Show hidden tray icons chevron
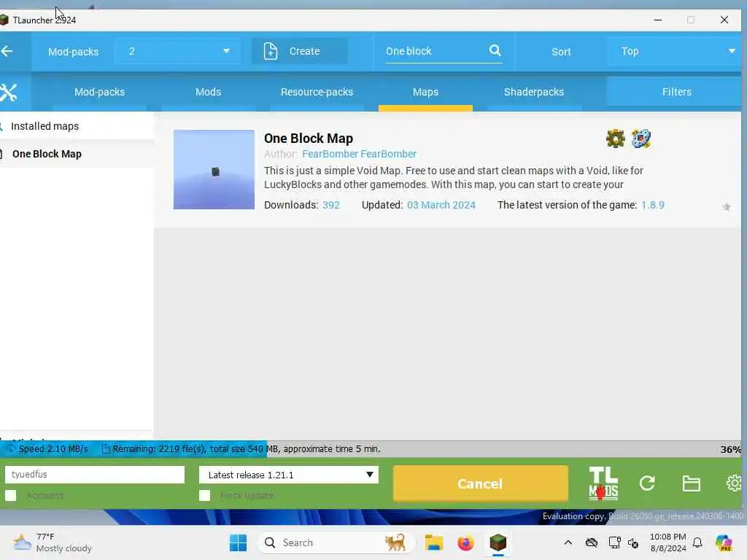The width and height of the screenshot is (747, 560). pos(568,542)
